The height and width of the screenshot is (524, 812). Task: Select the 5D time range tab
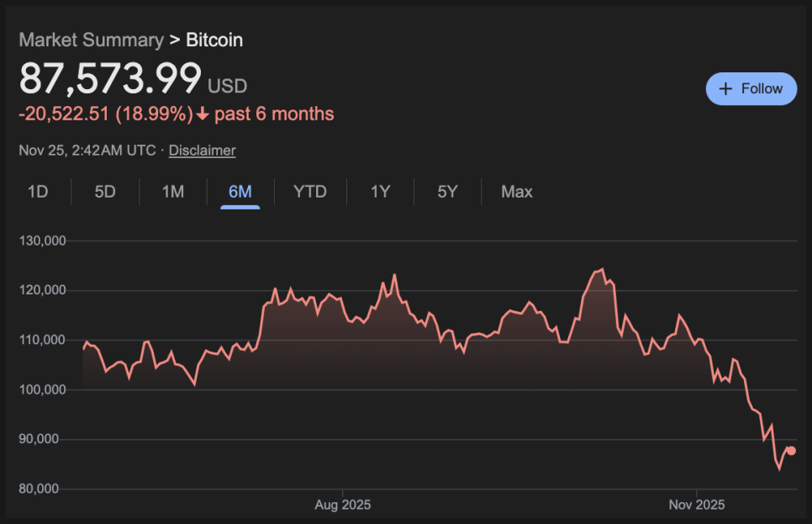(x=105, y=192)
